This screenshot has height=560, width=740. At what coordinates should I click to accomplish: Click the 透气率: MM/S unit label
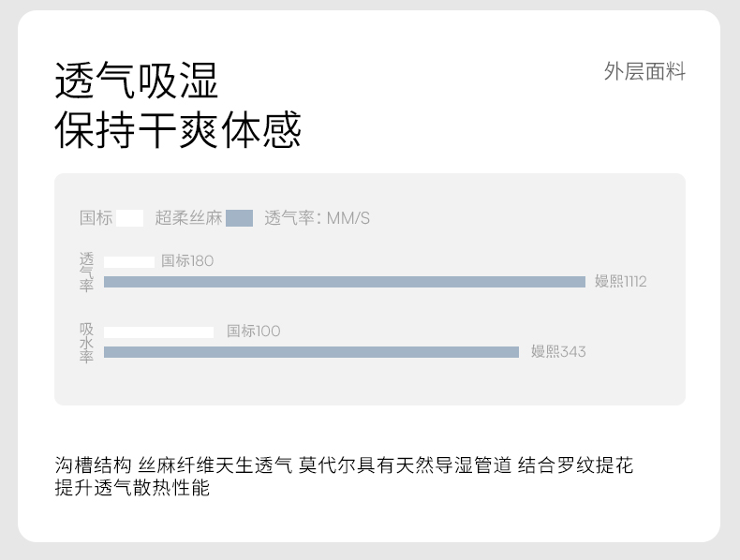coord(318,218)
